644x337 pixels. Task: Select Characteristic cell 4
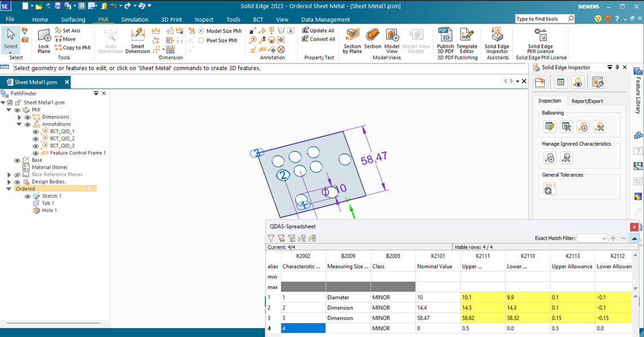pos(303,329)
